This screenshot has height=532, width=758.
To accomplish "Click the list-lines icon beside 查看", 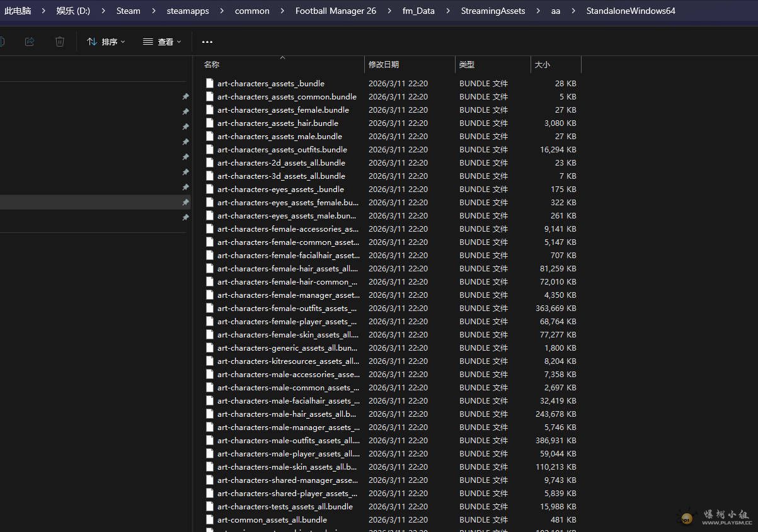I will pyautogui.click(x=149, y=41).
